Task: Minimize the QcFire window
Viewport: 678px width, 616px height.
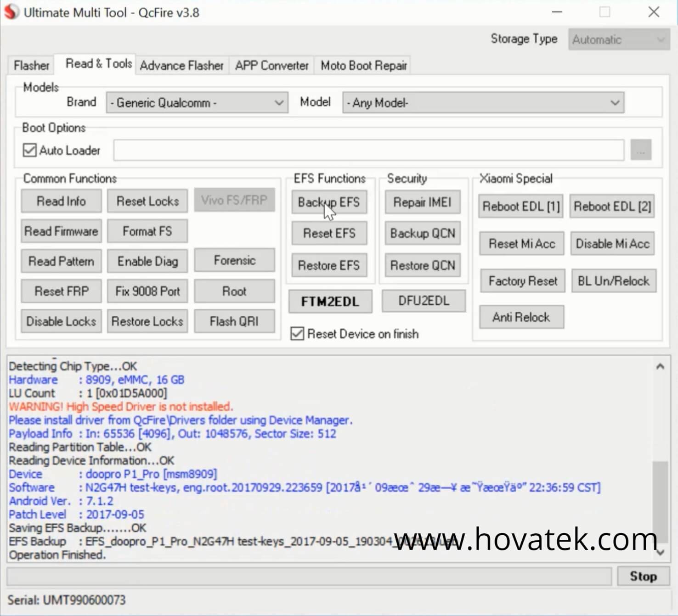Action: 557,12
